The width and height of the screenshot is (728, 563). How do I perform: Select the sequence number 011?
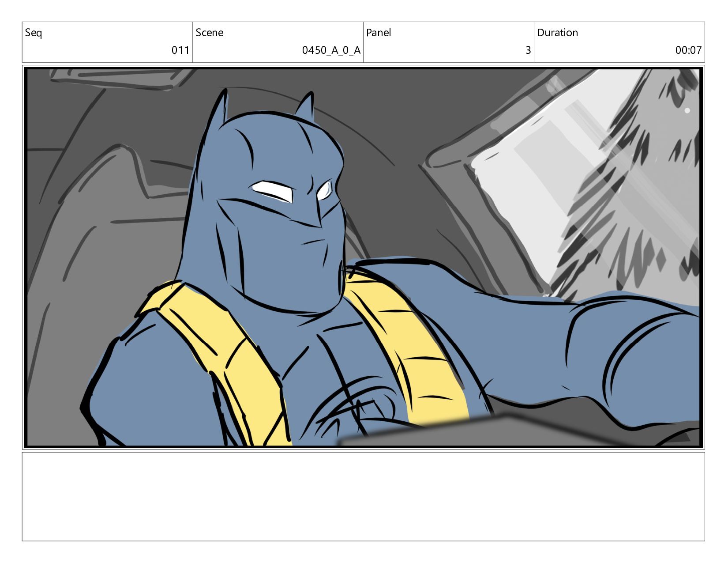coord(180,50)
